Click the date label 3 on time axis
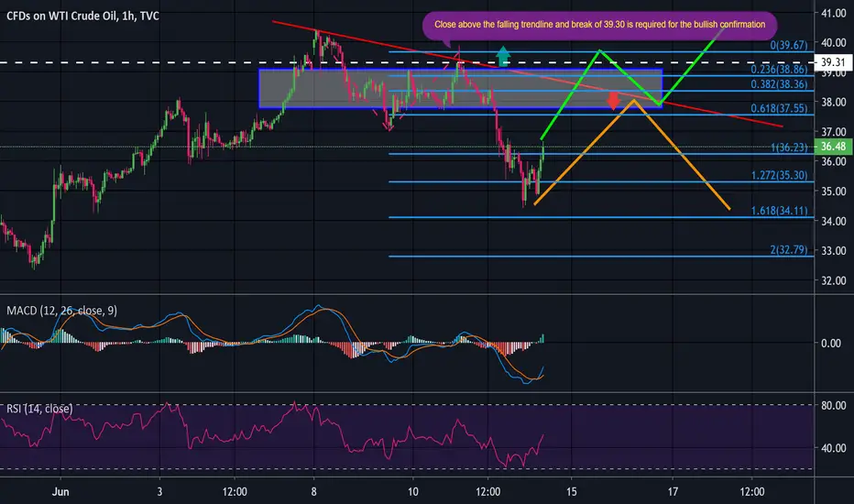The height and width of the screenshot is (504, 854). point(159,491)
